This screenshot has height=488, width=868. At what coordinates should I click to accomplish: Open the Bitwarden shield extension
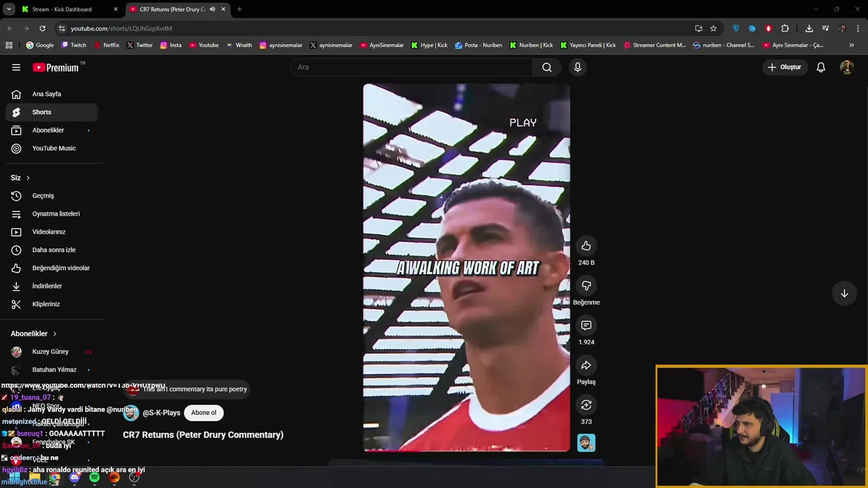click(736, 28)
